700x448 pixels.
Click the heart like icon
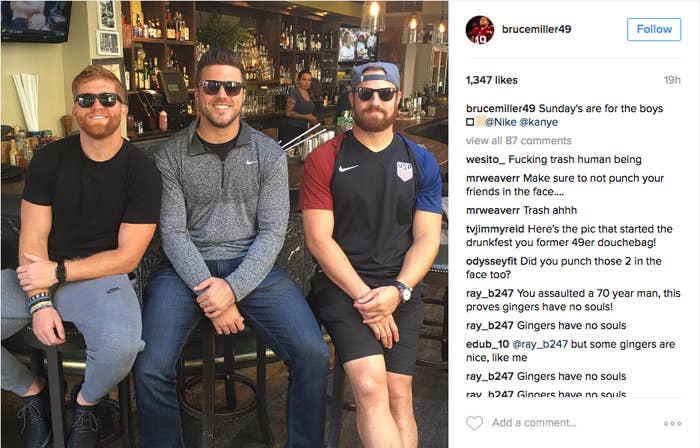[x=474, y=423]
